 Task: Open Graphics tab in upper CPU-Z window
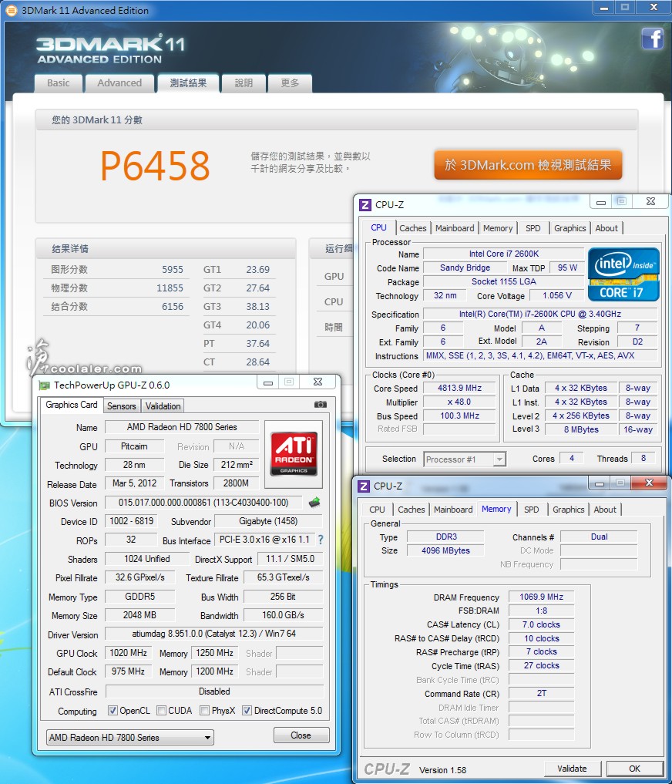pyautogui.click(x=570, y=228)
